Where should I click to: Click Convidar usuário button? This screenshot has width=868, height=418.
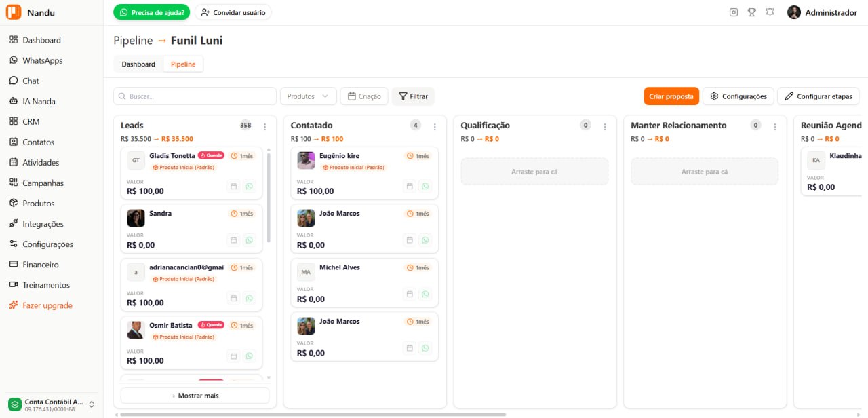coord(233,12)
